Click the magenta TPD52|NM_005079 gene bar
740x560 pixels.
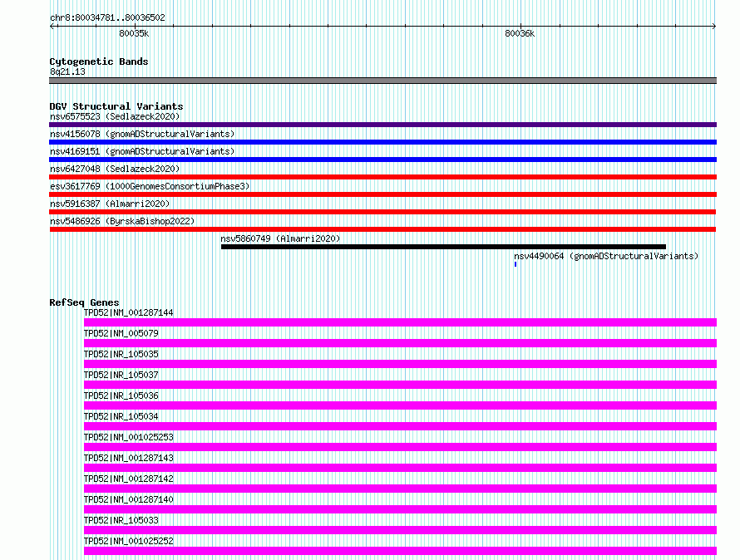tap(400, 343)
